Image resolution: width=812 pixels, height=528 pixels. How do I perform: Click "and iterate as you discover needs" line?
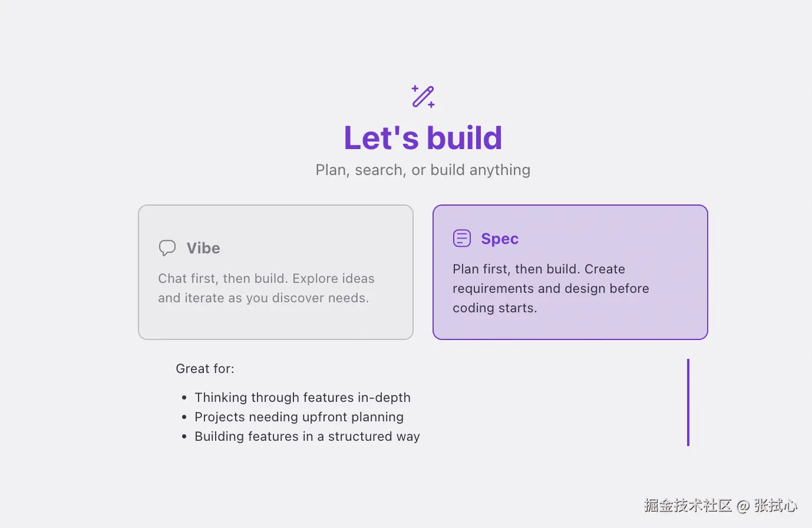point(263,298)
